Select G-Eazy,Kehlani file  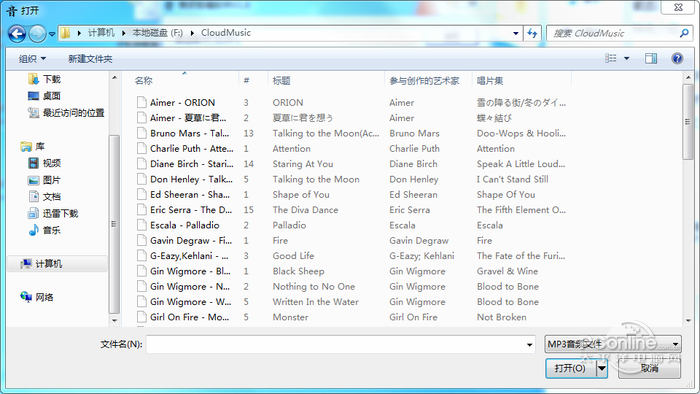[189, 256]
